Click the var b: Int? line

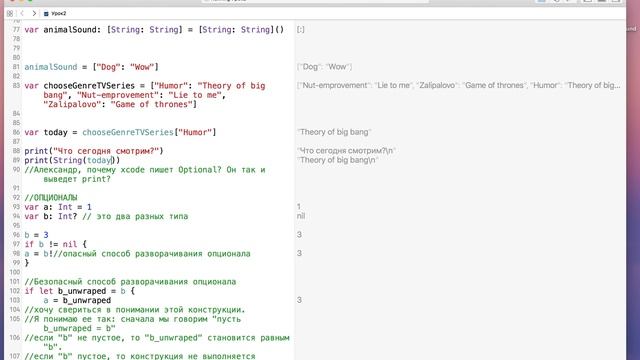click(106, 216)
